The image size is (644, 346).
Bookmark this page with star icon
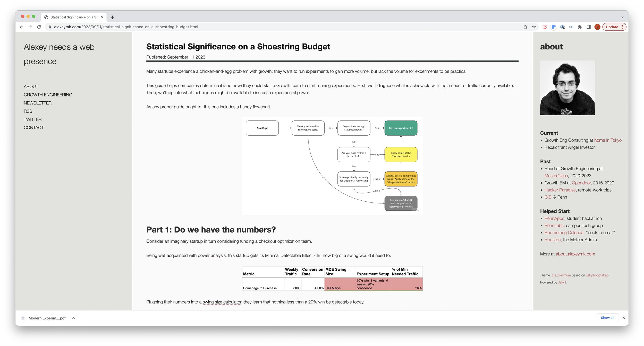pos(534,27)
